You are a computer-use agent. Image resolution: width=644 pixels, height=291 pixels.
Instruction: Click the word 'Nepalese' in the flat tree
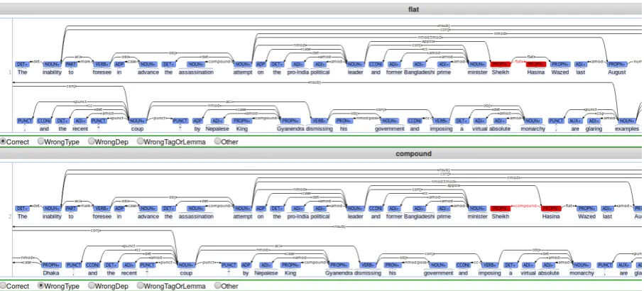(x=217, y=128)
